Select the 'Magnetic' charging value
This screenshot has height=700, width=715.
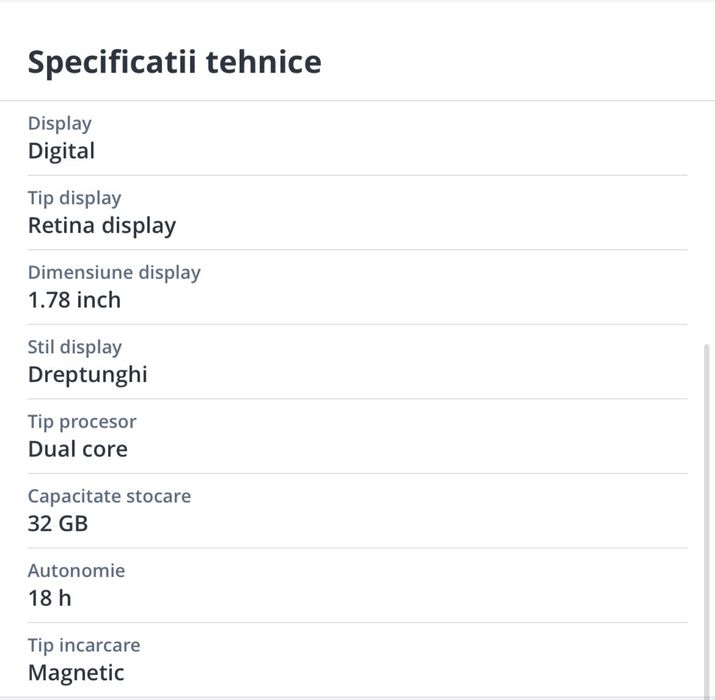point(76,673)
